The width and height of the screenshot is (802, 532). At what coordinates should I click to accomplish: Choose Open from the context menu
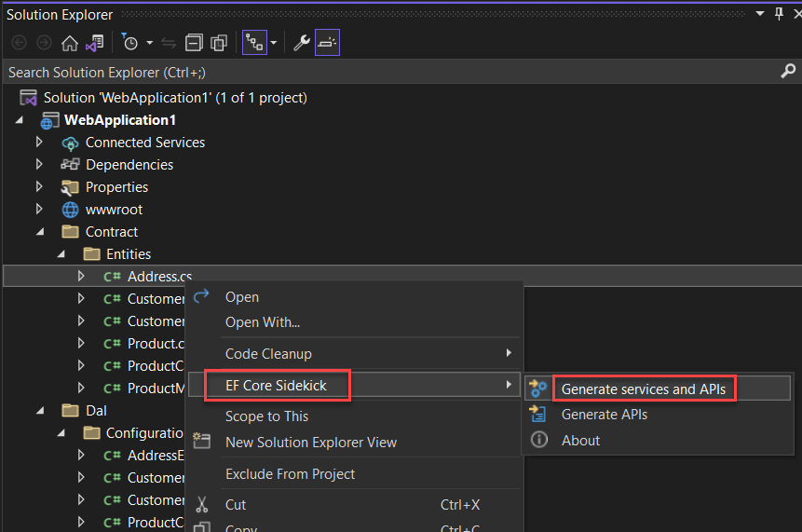[x=242, y=297]
